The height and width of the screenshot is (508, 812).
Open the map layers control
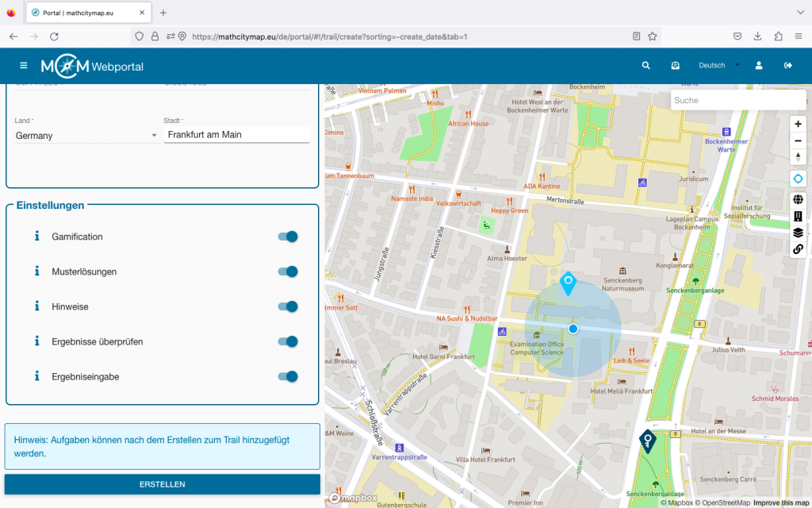[x=798, y=233]
